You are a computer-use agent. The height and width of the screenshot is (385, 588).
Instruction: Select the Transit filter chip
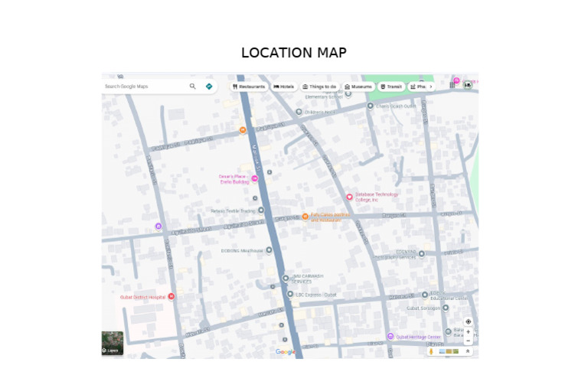(391, 86)
